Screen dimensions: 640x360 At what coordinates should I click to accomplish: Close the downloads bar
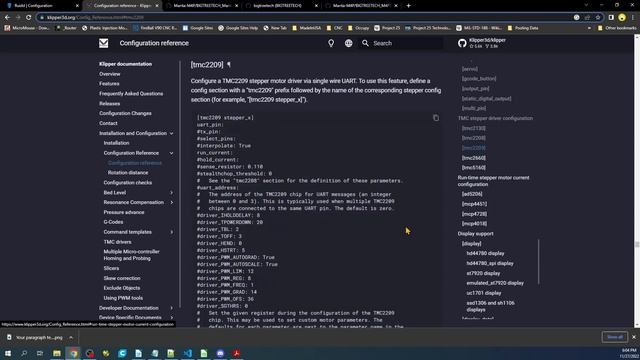click(x=634, y=337)
